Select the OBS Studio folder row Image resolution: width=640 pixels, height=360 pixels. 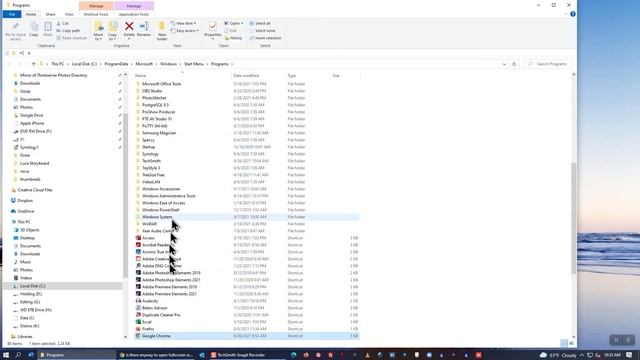pos(247,91)
